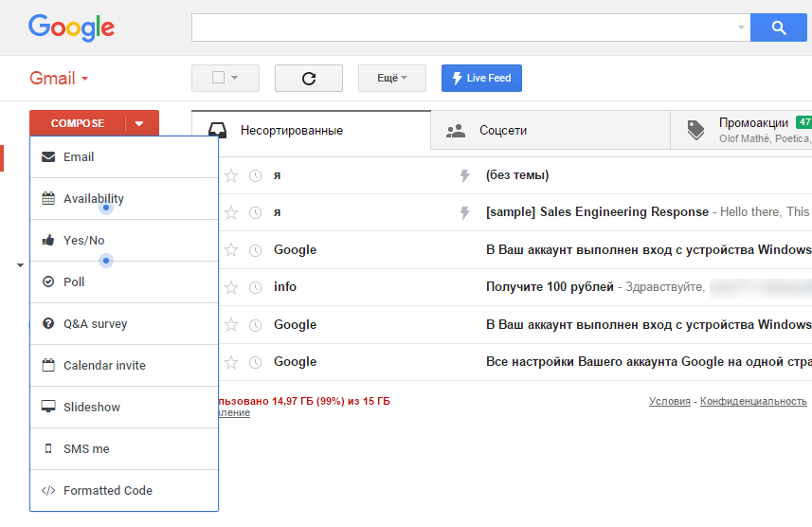Image resolution: width=812 pixels, height=527 pixels.
Task: Click snooze clock on Все настройки Вашего аккаунта message
Action: tap(255, 362)
